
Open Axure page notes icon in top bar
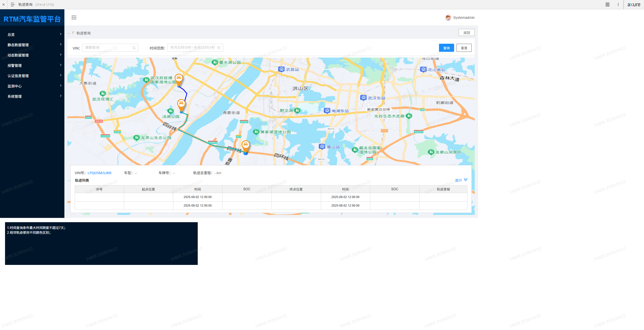click(x=607, y=5)
